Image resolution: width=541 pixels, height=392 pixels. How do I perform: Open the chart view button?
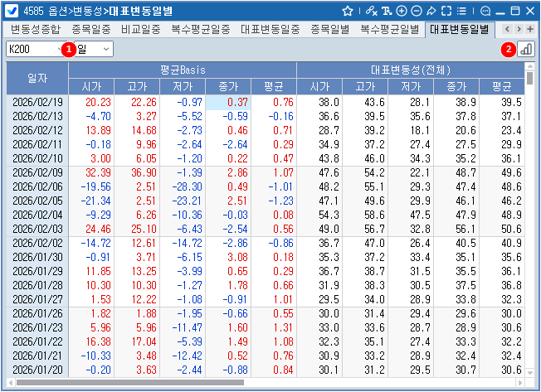pyautogui.click(x=525, y=49)
